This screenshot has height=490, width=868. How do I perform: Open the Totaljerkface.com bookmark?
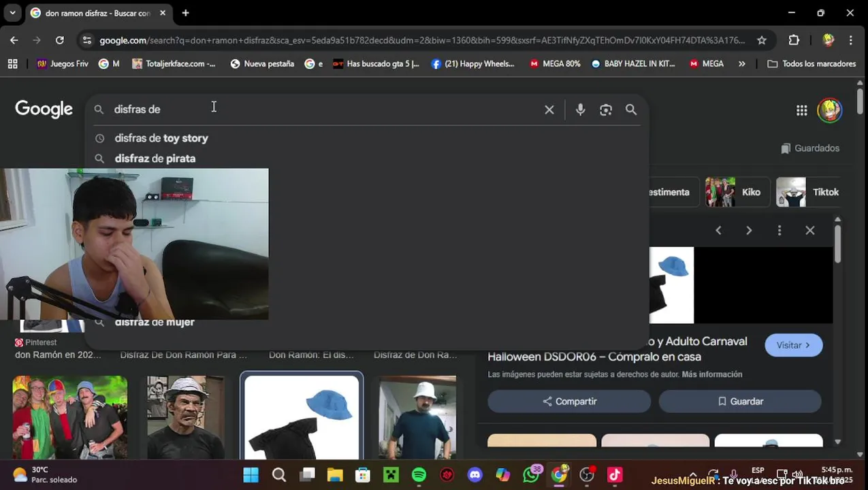(174, 63)
